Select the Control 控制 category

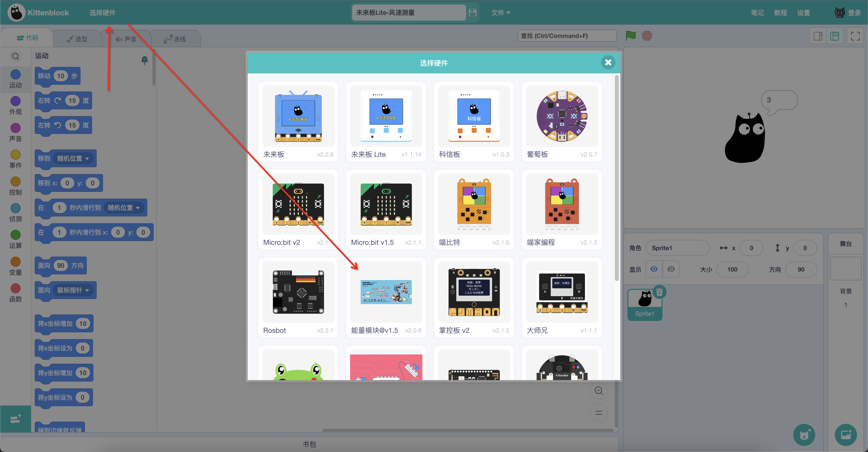click(16, 186)
